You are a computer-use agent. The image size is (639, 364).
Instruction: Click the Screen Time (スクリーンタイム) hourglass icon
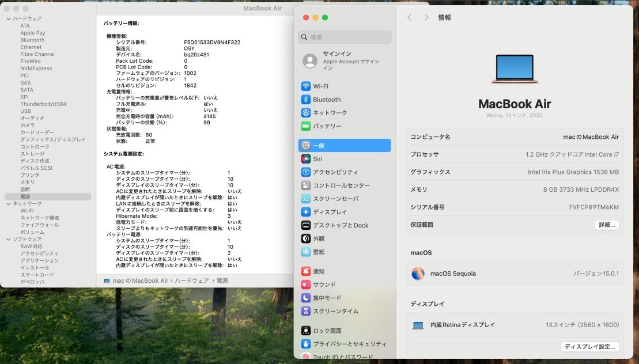[x=305, y=311]
